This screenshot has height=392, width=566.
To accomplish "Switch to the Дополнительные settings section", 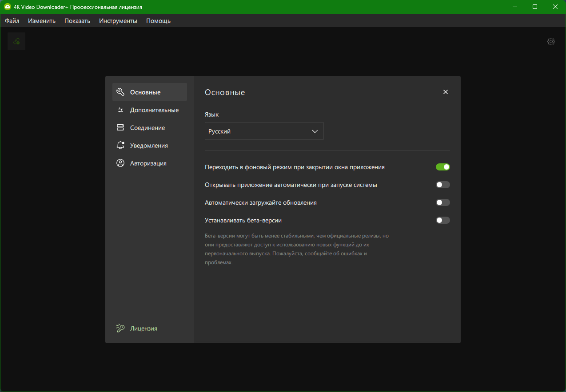I will 154,110.
